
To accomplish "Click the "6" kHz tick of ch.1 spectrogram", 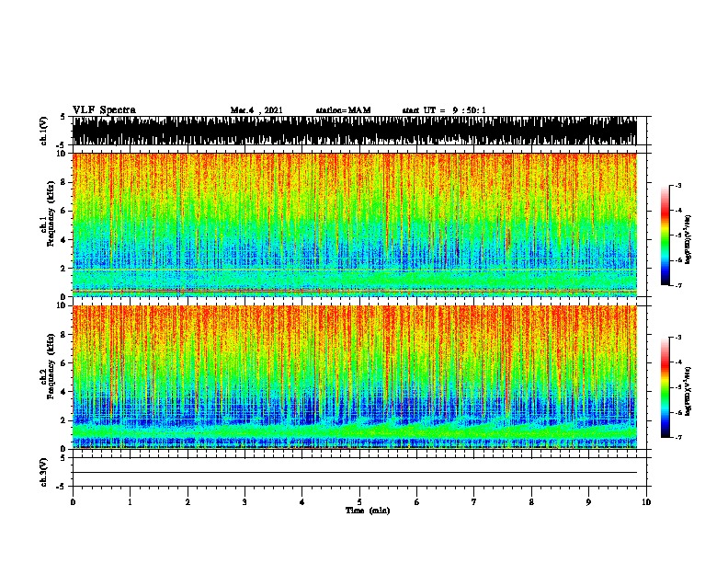I will [x=65, y=211].
